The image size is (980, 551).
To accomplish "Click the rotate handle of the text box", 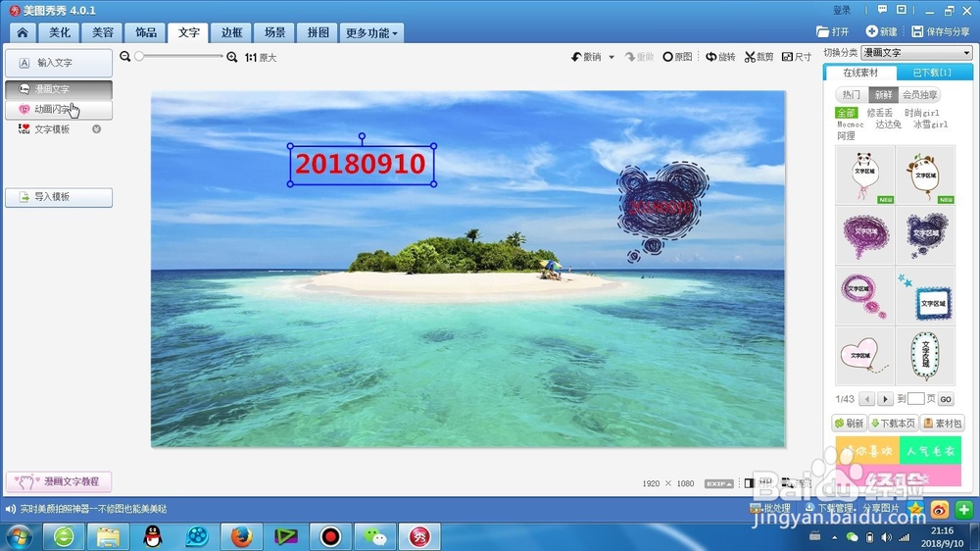I will tap(362, 136).
